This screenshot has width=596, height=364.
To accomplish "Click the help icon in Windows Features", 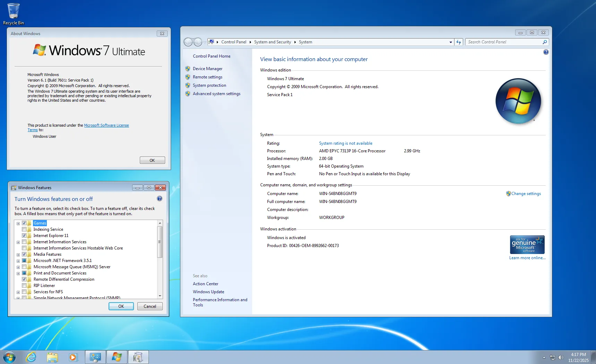I will tap(159, 198).
